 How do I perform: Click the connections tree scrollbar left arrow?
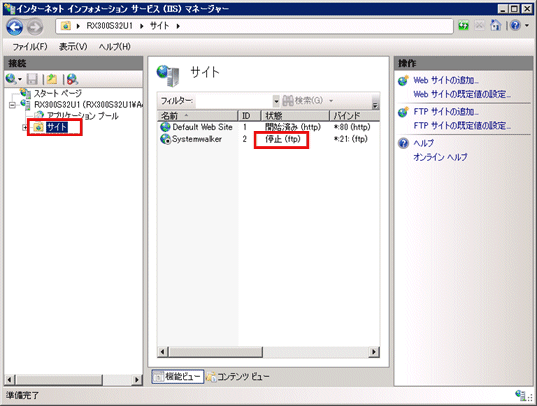coord(10,380)
